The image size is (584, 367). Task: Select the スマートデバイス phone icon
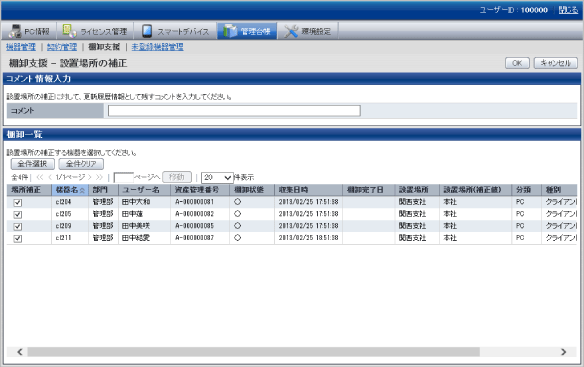pos(147,31)
